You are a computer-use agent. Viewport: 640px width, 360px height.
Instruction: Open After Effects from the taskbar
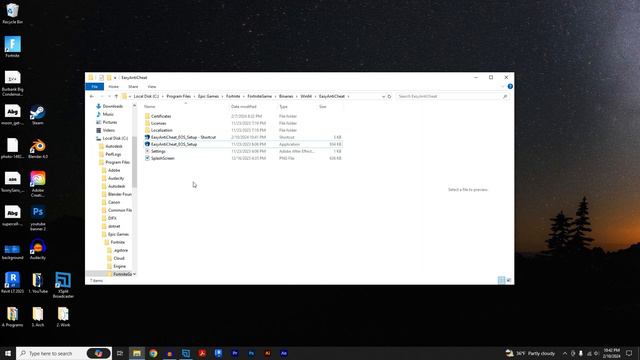(x=284, y=353)
